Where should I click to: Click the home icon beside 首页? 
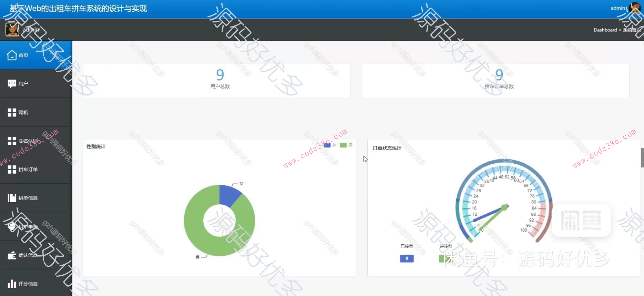tap(12, 55)
